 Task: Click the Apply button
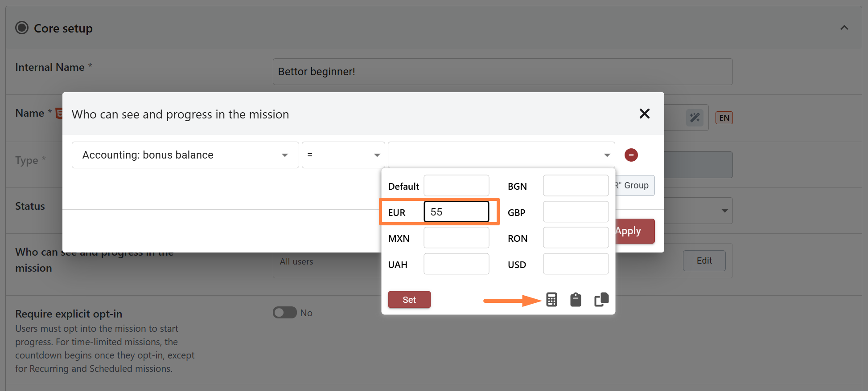coord(634,231)
